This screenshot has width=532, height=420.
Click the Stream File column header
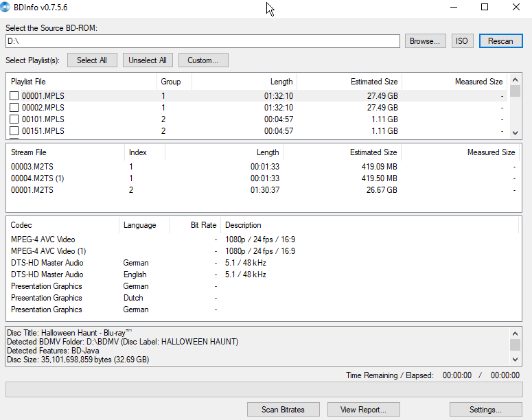(65, 152)
